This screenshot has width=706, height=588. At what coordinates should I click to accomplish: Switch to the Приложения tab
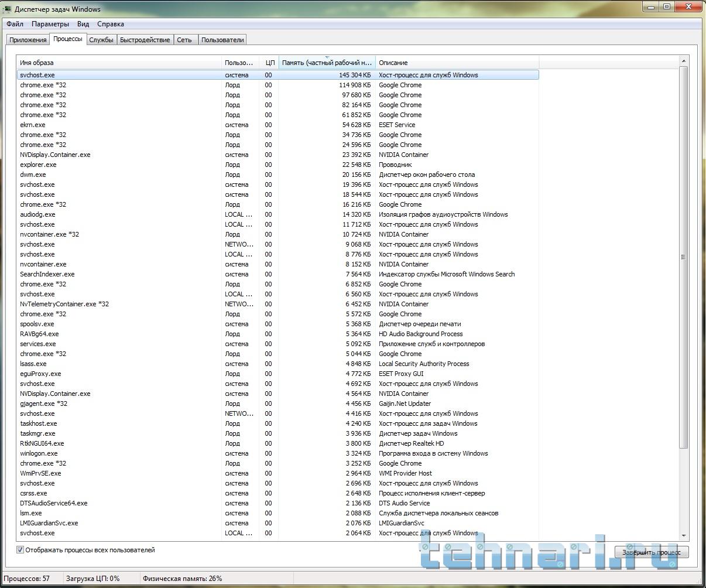click(x=28, y=40)
